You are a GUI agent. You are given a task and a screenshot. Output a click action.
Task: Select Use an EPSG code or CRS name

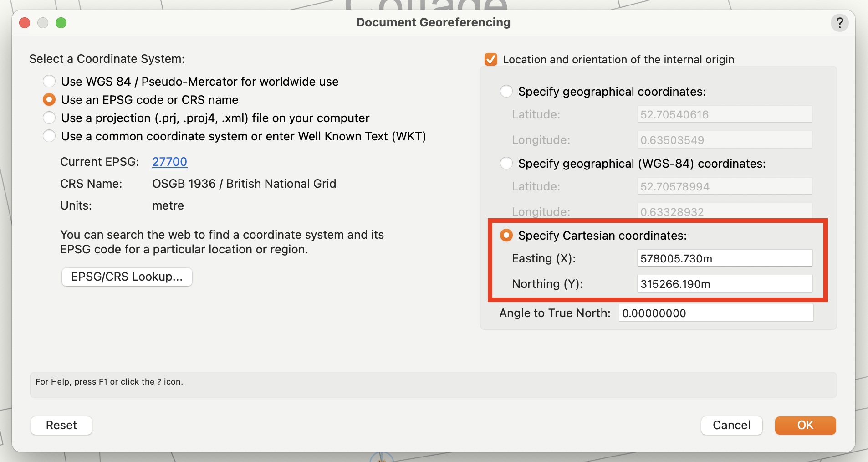(49, 99)
